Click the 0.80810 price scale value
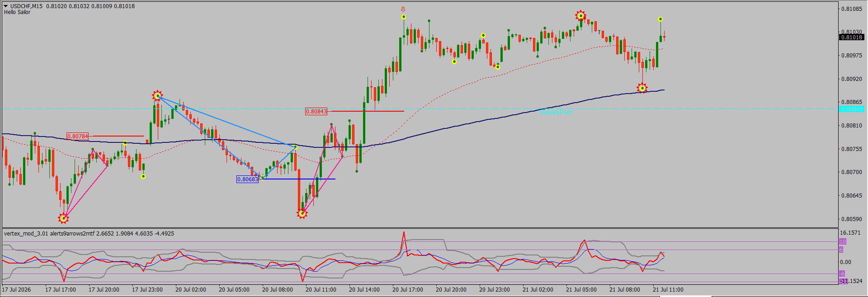Viewport: 868px width, 297px height. point(851,126)
